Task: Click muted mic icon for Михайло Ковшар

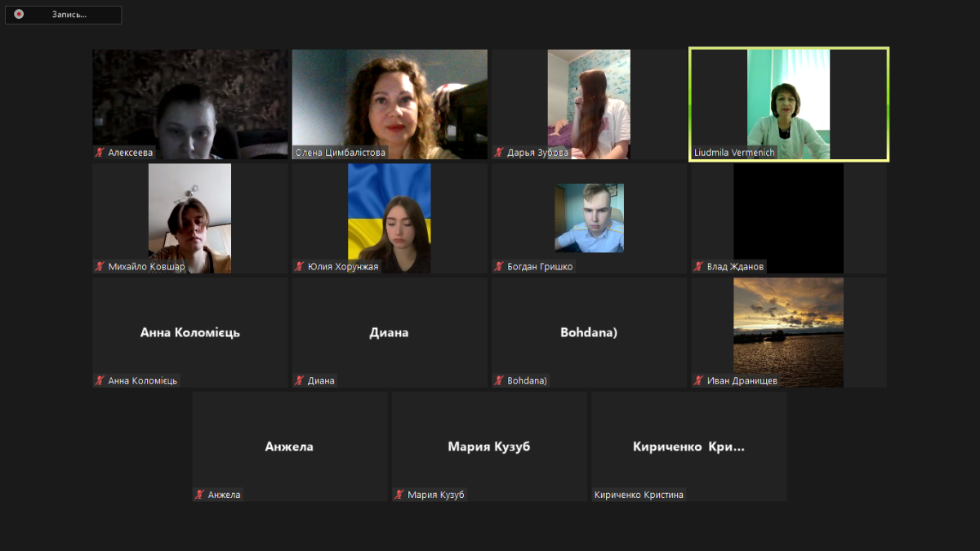Action: pyautogui.click(x=100, y=267)
